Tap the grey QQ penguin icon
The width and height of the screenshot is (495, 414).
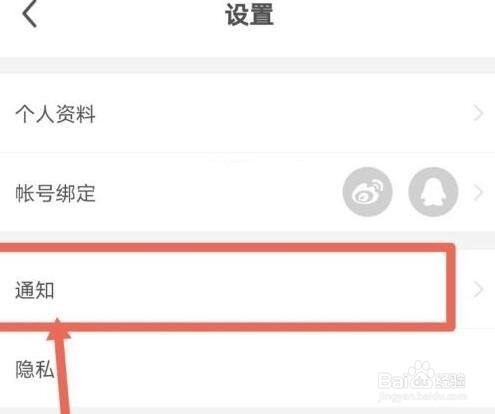433,192
